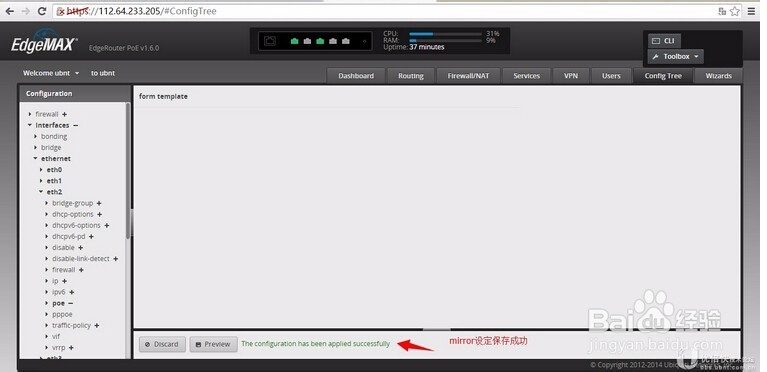Expand the dhcp-options node
The width and height of the screenshot is (767, 372).
[47, 214]
